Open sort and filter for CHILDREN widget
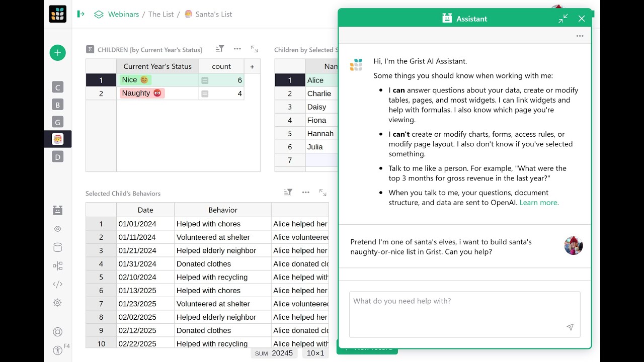This screenshot has width=644, height=362. pyautogui.click(x=219, y=49)
